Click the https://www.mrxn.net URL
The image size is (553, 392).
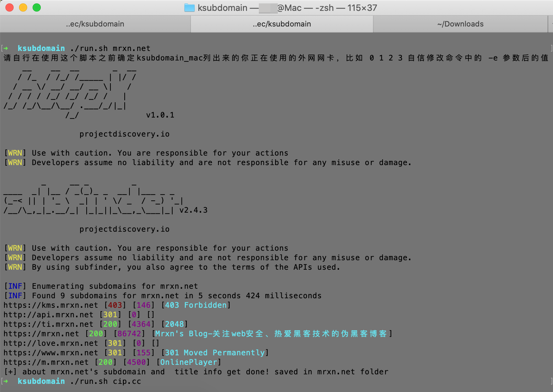(51, 353)
